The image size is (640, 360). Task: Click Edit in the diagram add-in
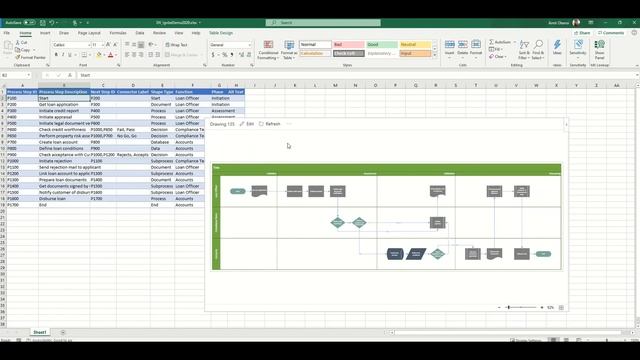coord(247,124)
